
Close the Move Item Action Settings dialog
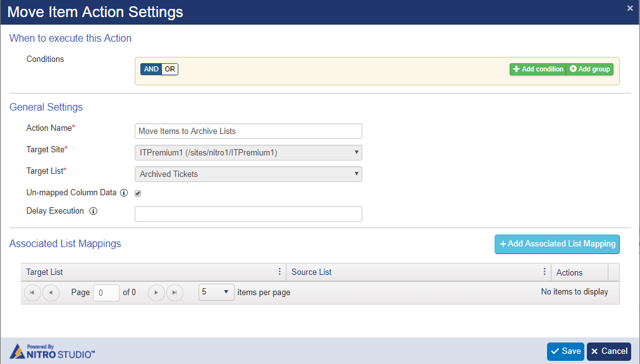tap(630, 8)
